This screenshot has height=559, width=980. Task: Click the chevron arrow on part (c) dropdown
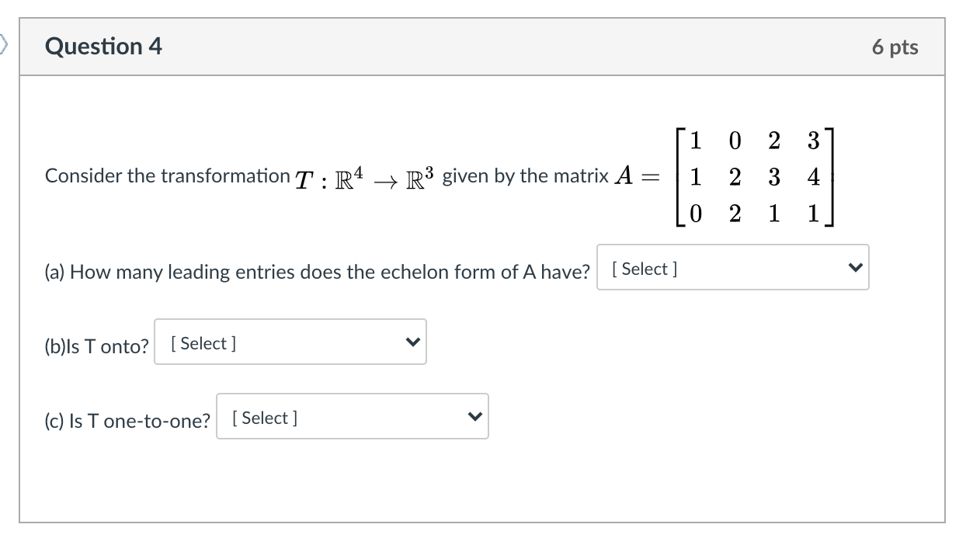click(474, 417)
